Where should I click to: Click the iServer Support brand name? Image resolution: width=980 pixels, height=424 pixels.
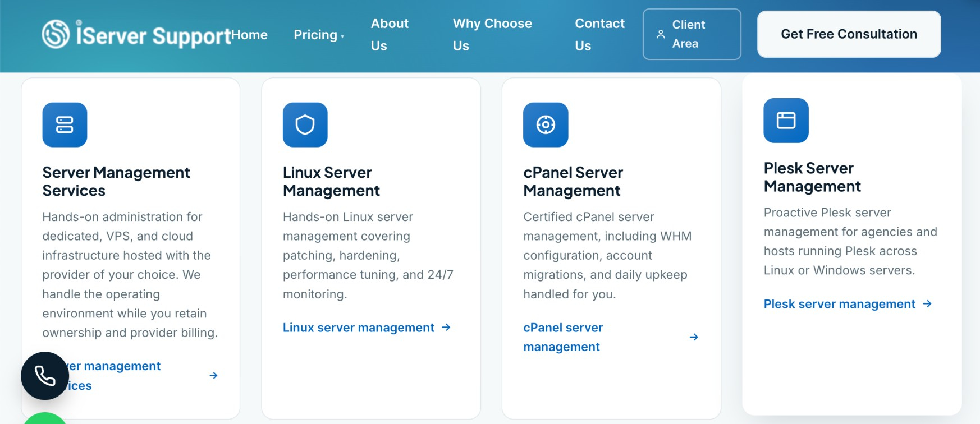[154, 35]
